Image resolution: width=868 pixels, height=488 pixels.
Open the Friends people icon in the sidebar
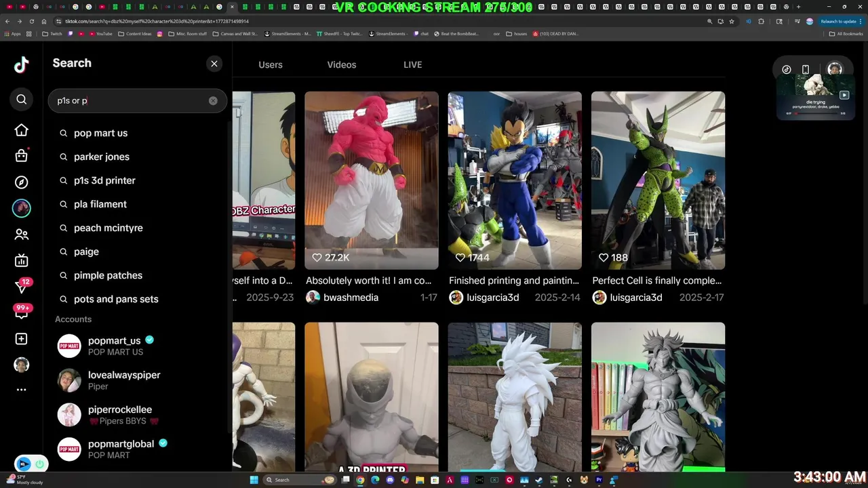click(x=22, y=235)
